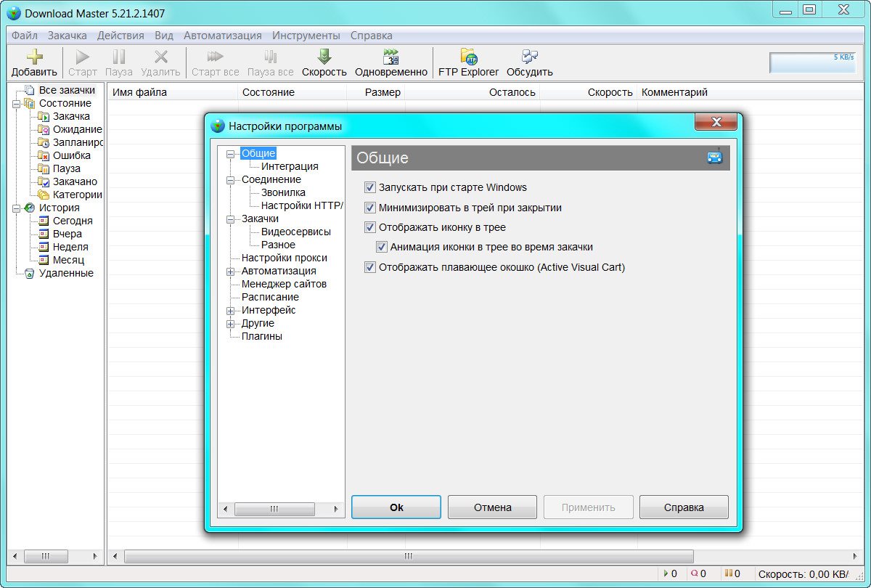Open Видеосервисы in the settings tree
This screenshot has height=588, width=871.
296,232
